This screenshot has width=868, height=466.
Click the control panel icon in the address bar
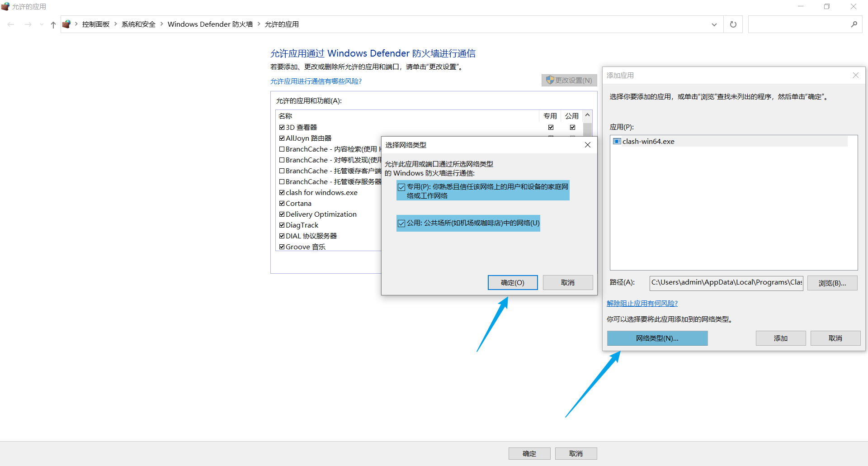[x=66, y=24]
